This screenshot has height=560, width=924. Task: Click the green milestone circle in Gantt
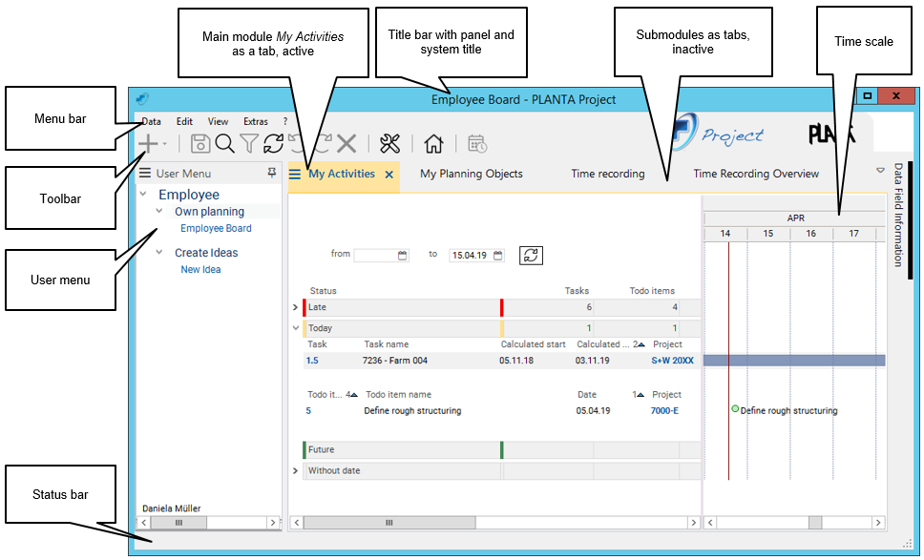click(x=735, y=408)
